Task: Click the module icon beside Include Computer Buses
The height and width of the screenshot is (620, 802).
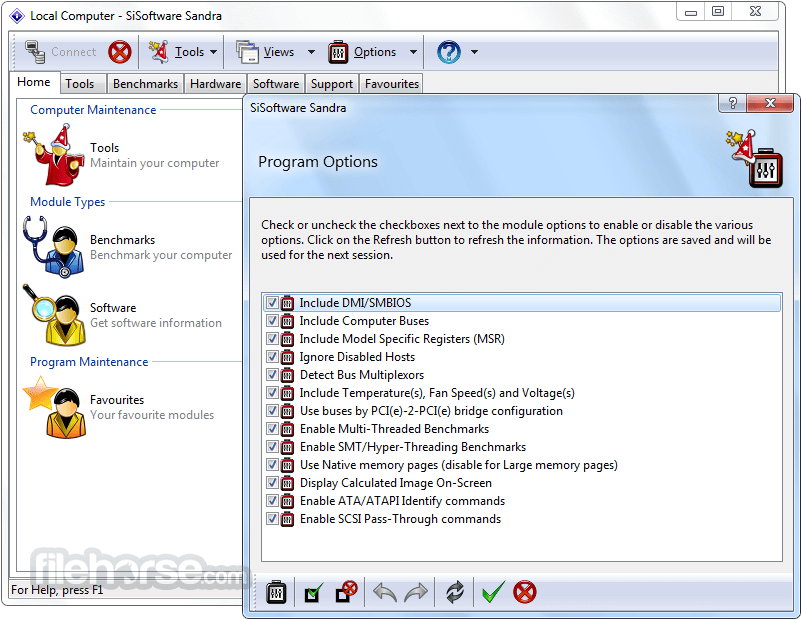Action: (x=287, y=321)
